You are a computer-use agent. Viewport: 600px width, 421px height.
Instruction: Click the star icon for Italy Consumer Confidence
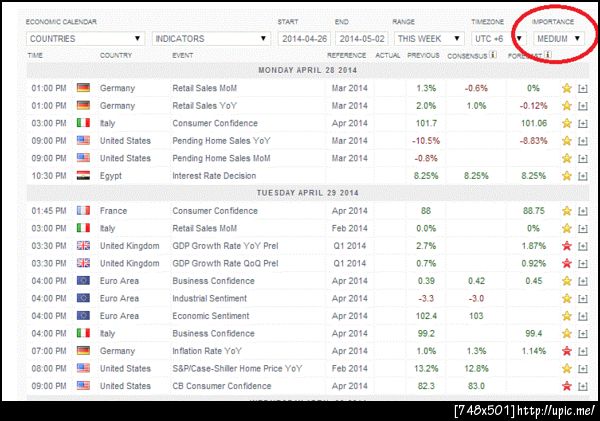click(566, 123)
